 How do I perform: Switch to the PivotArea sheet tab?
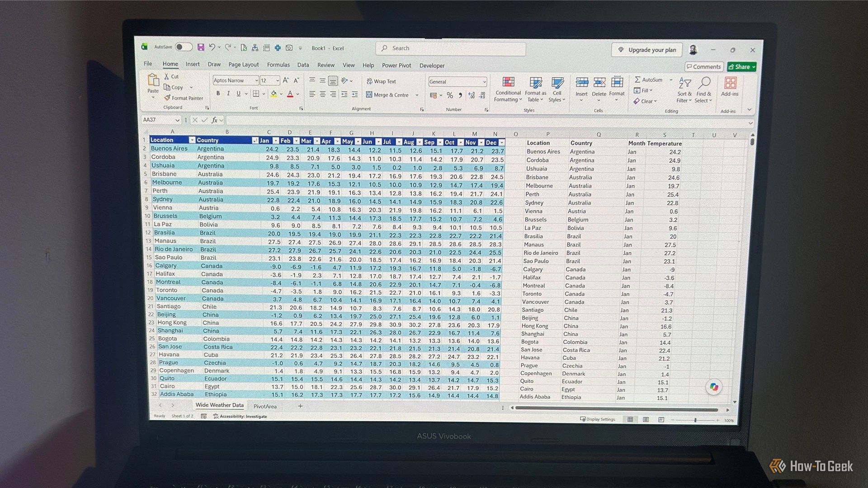point(265,406)
